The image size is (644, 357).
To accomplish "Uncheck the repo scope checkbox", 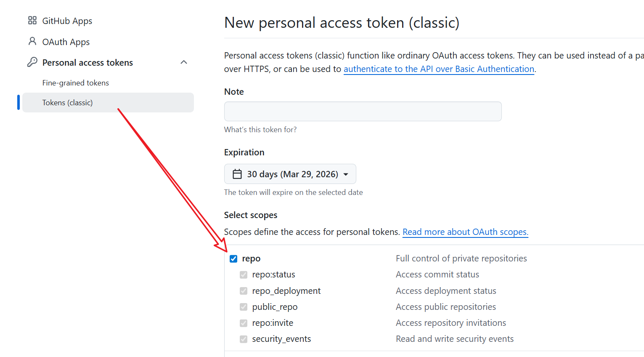I will pyautogui.click(x=233, y=258).
